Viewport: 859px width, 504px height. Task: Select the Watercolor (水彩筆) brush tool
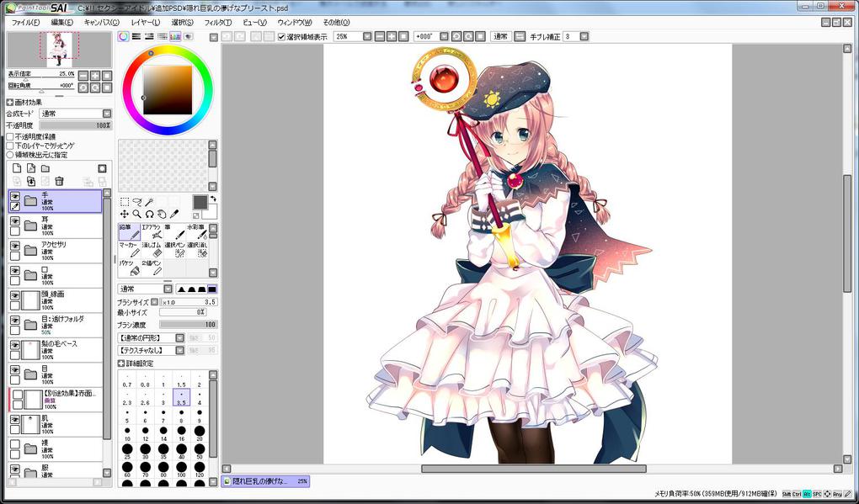click(197, 232)
